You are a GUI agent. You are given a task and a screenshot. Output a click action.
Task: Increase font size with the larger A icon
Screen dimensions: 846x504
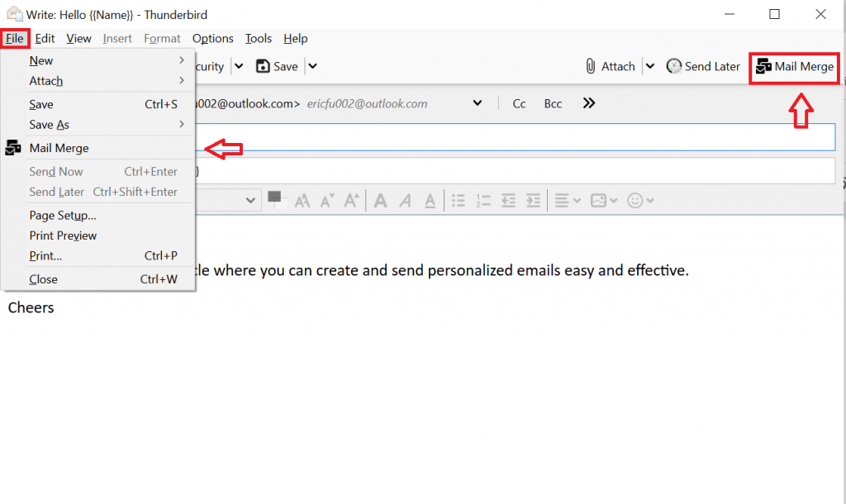point(351,200)
